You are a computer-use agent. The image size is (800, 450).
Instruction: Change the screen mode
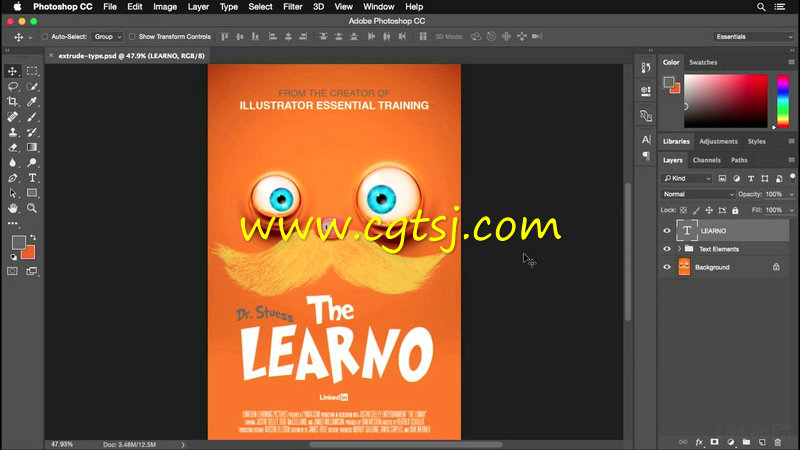pyautogui.click(x=32, y=271)
